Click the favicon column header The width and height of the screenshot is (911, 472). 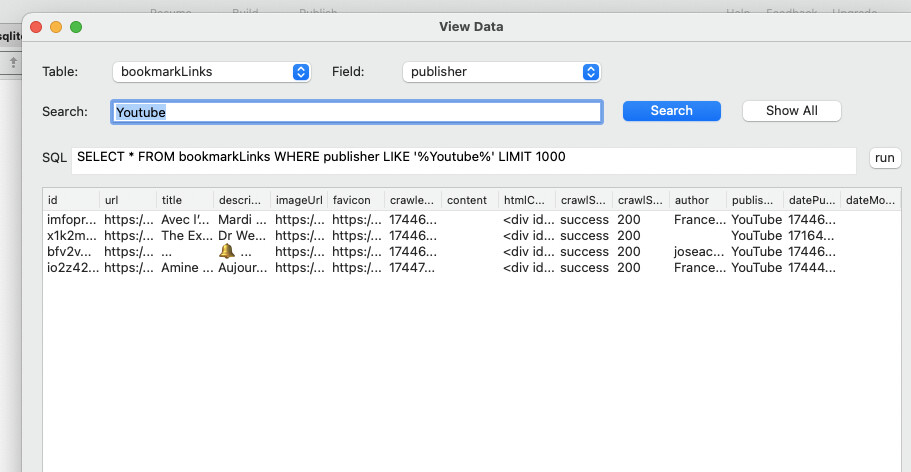pyautogui.click(x=357, y=200)
